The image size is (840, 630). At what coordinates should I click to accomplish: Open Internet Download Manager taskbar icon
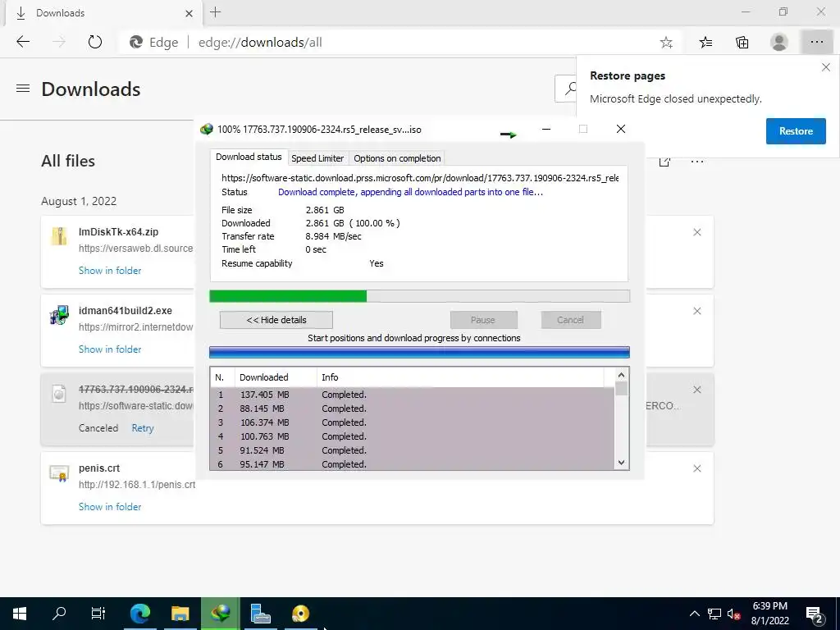point(220,614)
